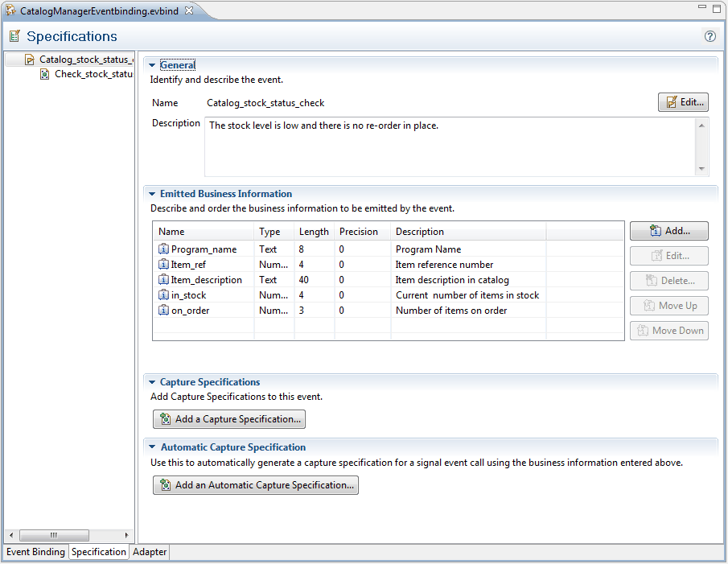Collapse the General section
This screenshot has height=564, width=728.
pos(151,64)
